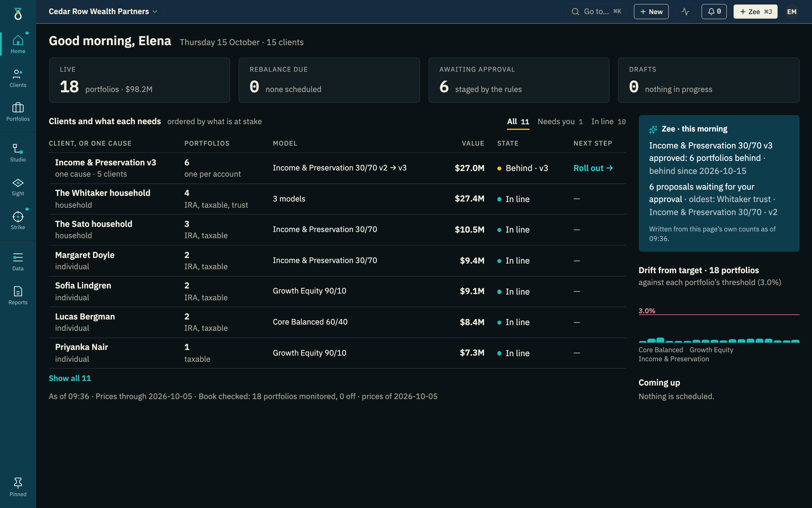This screenshot has width=812, height=508.
Task: Click the 3.0% drift threshold label
Action: (x=646, y=311)
